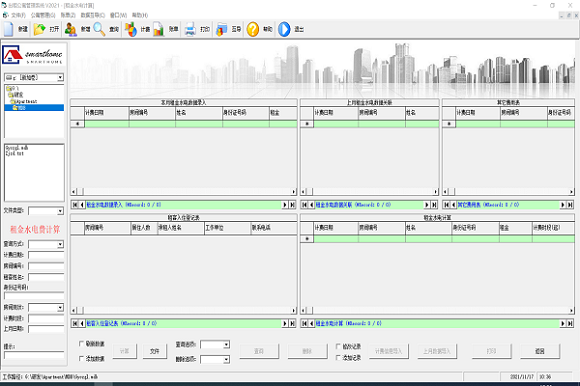580x386 pixels.
Task: Click the 上月日期 input field
Action: tap(46, 329)
